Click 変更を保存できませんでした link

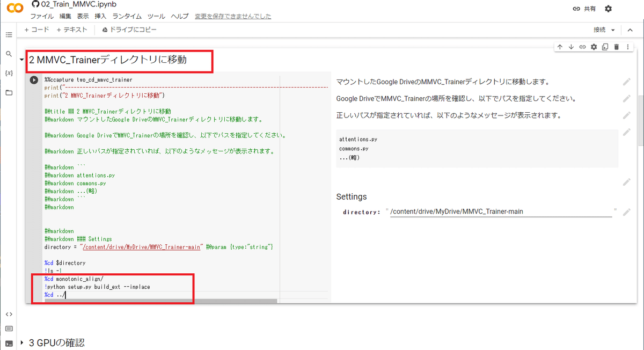[233, 17]
